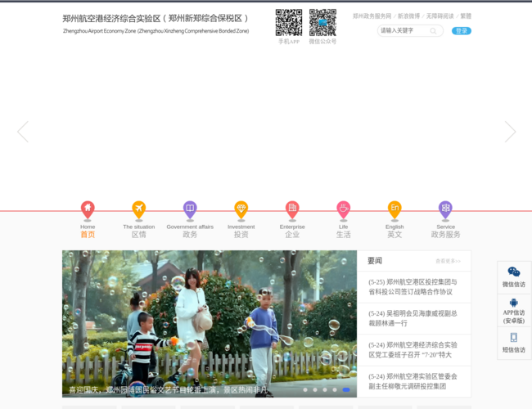Open 新浪微博 link
532x409 pixels.
pos(408,16)
